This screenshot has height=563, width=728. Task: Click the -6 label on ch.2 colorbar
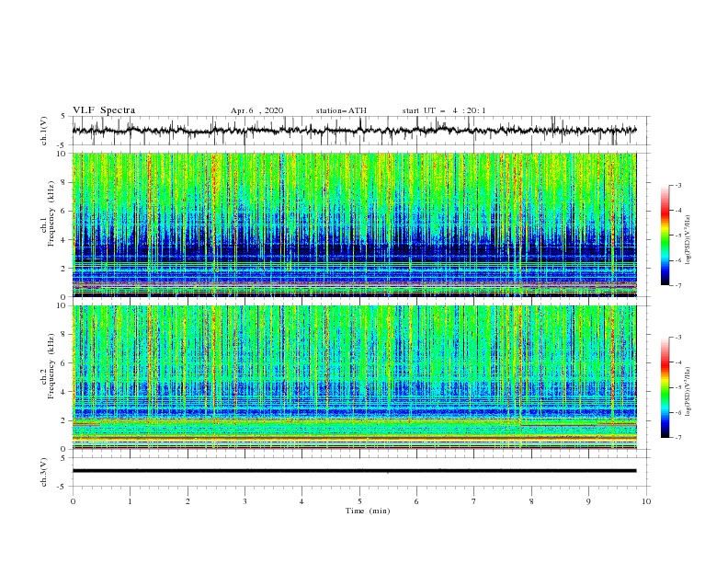click(x=677, y=412)
